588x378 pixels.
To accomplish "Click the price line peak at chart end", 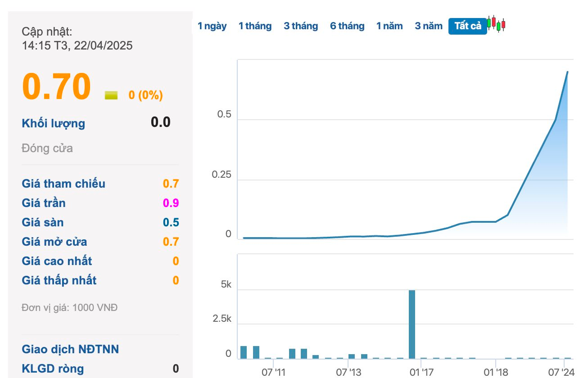I will tap(567, 72).
